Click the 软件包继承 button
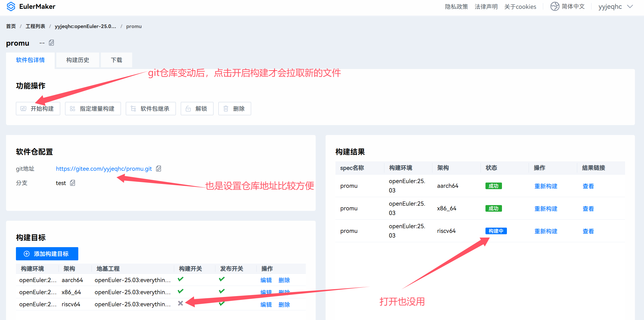 click(x=151, y=109)
